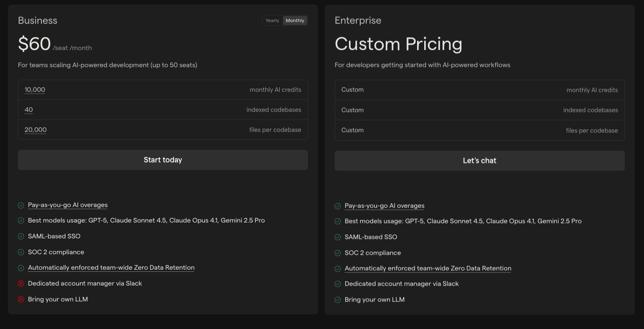Click Business 'files per codebase' label
644x329 pixels.
pos(275,130)
